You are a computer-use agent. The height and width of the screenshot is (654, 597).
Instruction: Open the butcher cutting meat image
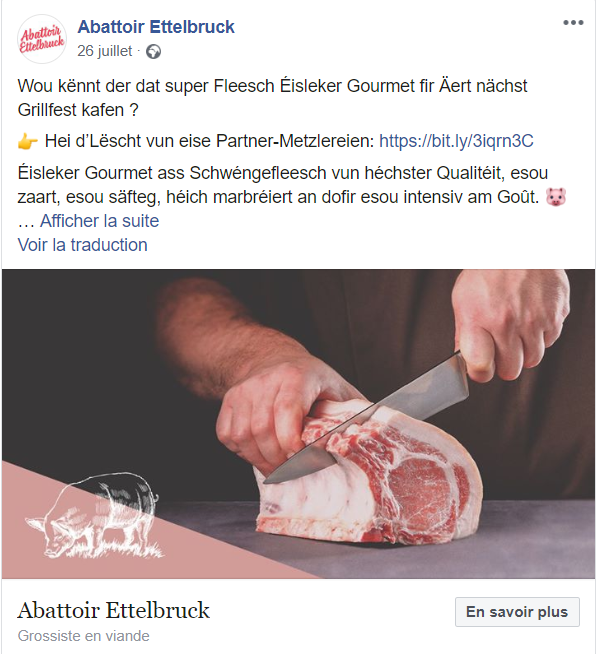coord(298,424)
